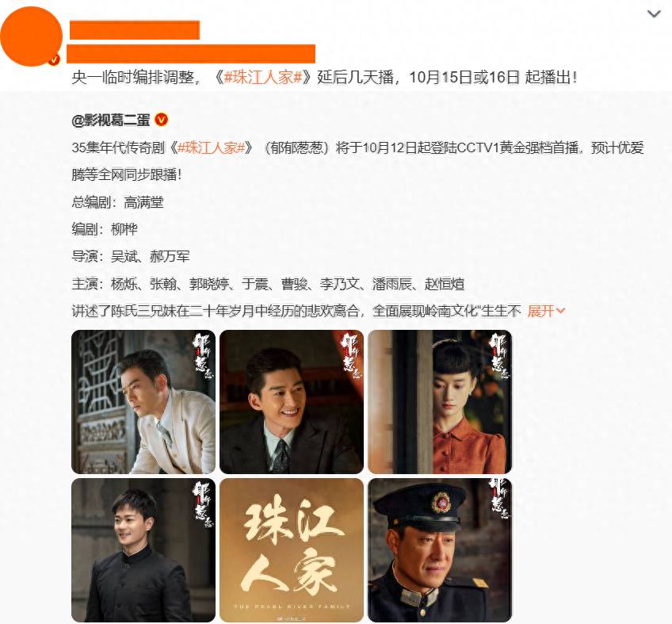
Task: Open #珠江人家# hashtag in reposted text
Action: (x=212, y=148)
